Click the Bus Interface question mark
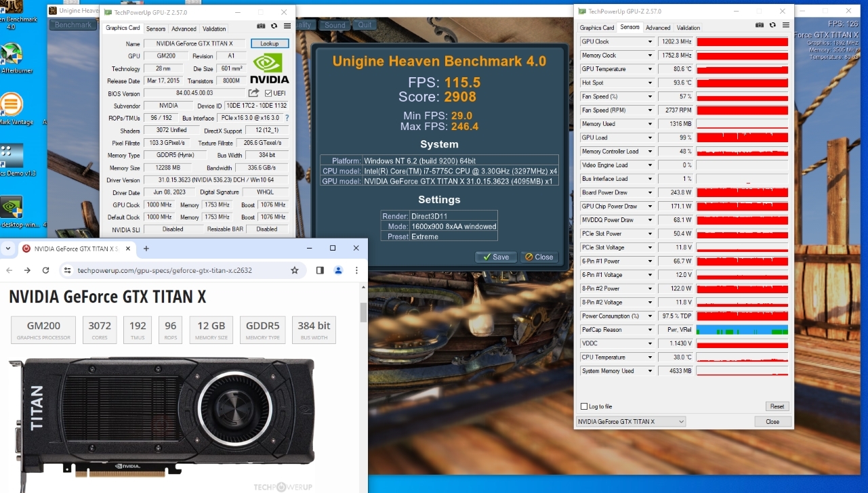This screenshot has height=493, width=868. click(287, 118)
